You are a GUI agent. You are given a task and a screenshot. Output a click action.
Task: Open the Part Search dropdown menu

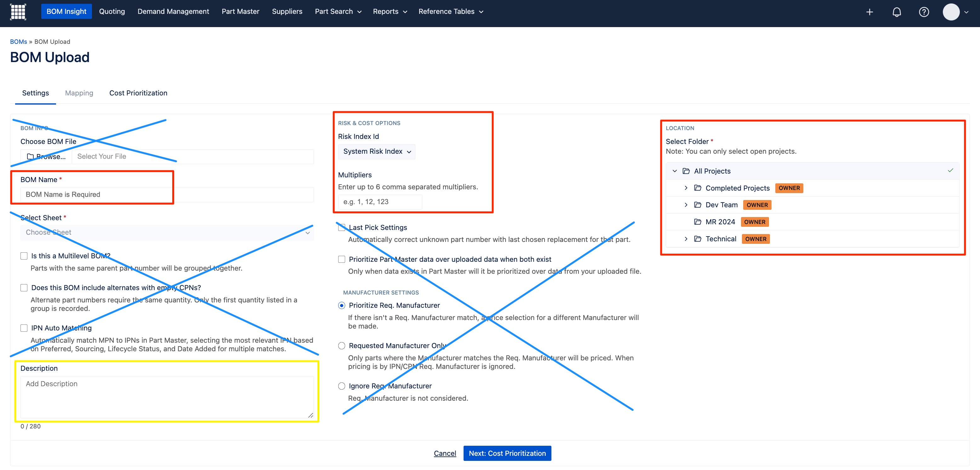click(x=338, y=11)
